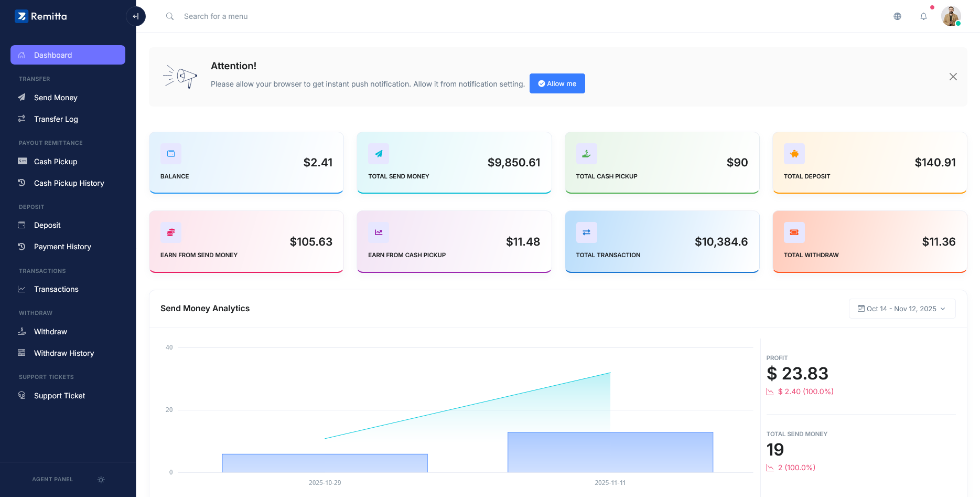Click the Allow me button

[557, 83]
